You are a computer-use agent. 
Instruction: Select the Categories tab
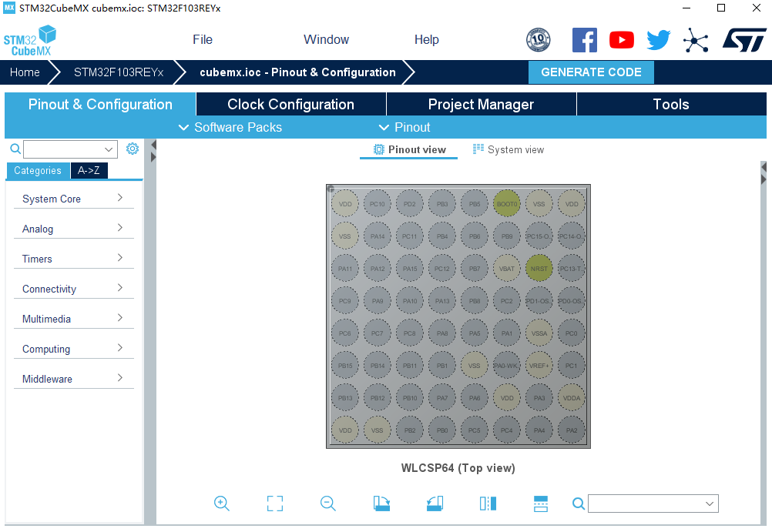(38, 170)
